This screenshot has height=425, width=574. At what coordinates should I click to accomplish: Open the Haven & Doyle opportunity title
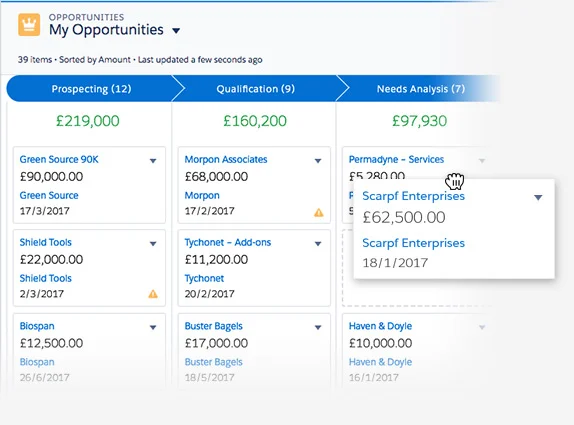tap(380, 326)
